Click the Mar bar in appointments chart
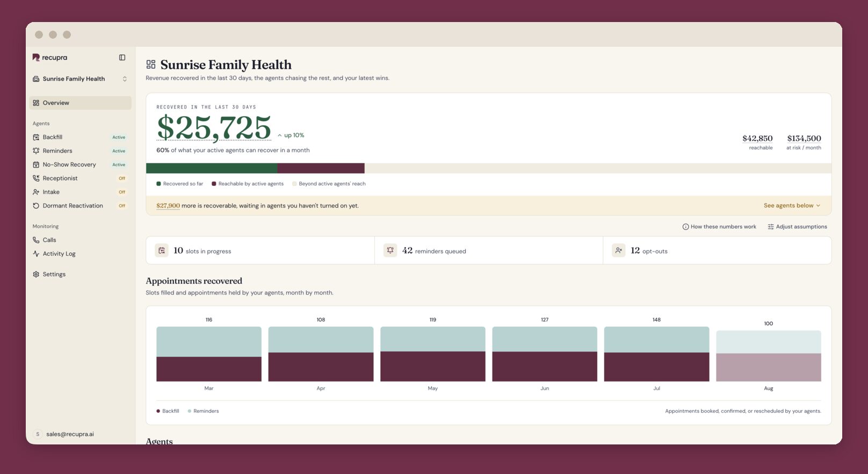Image resolution: width=868 pixels, height=474 pixels. (x=209, y=354)
